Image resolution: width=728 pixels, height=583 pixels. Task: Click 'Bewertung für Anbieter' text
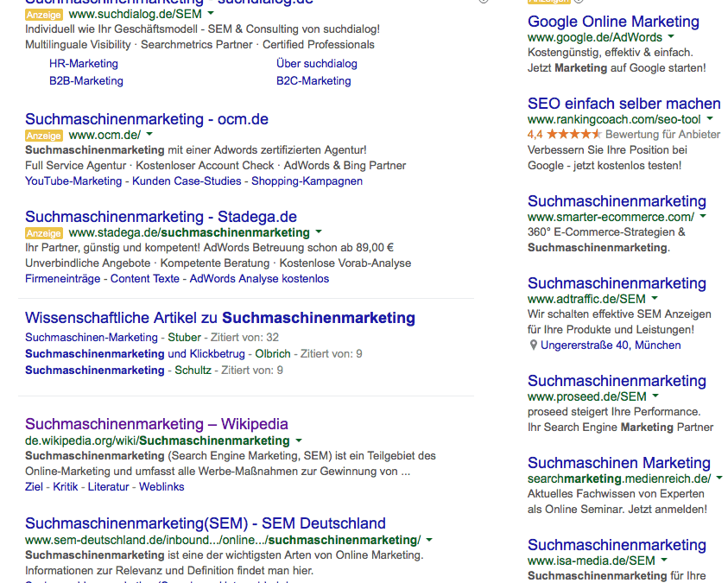tap(663, 135)
